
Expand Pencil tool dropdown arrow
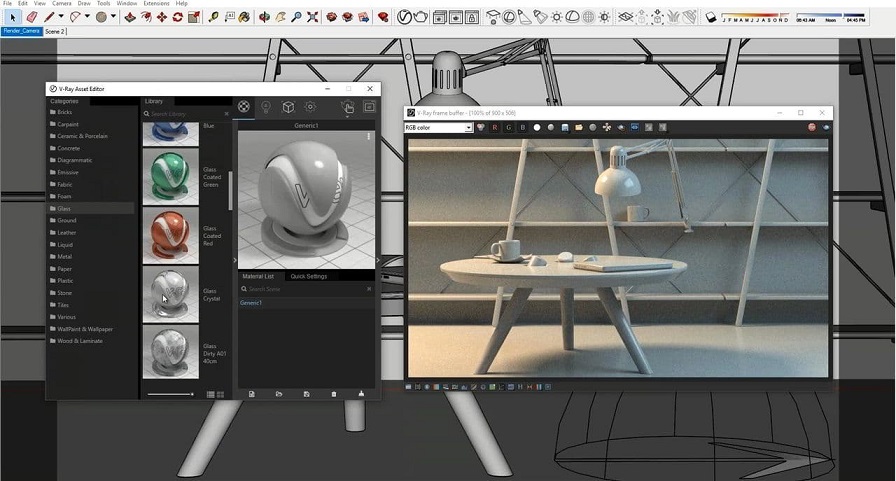[61, 17]
